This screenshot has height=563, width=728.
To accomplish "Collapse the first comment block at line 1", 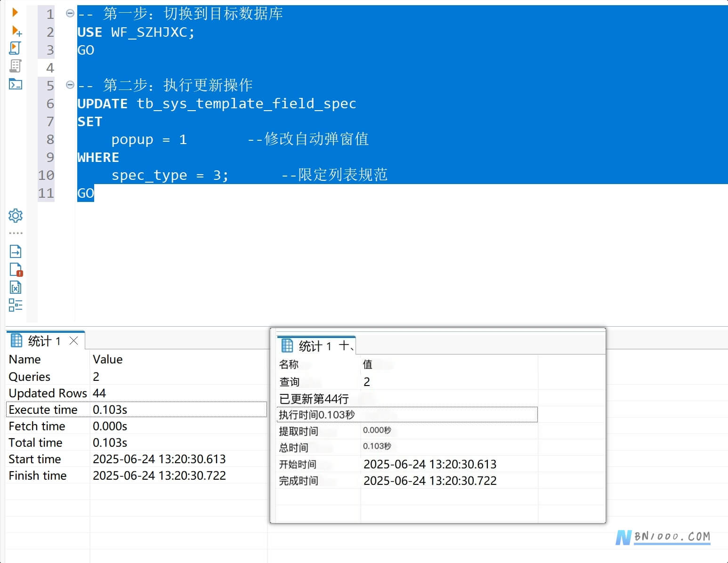I will 70,13.
